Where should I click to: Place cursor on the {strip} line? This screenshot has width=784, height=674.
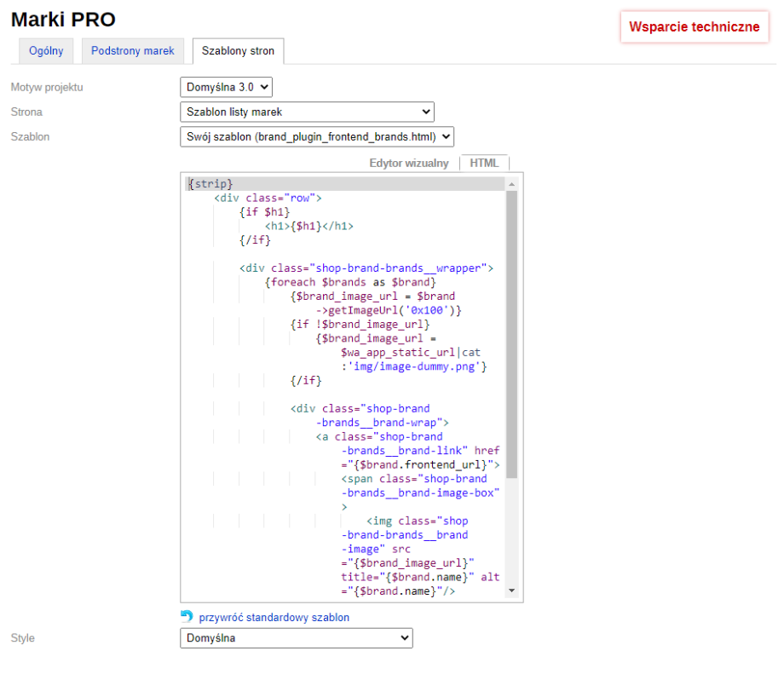point(210,184)
